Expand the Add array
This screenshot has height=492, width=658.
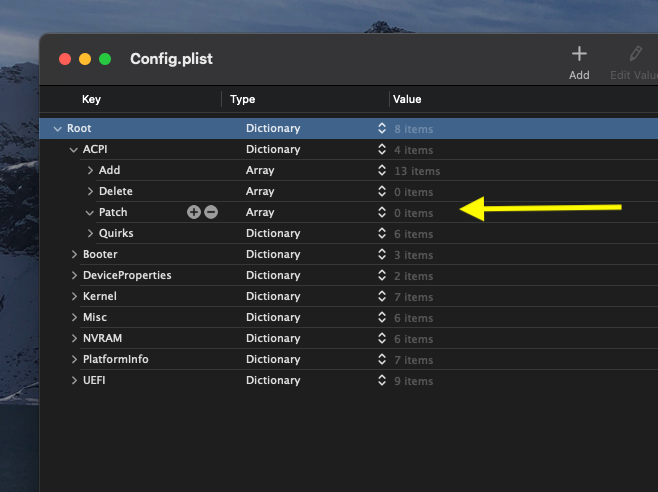click(90, 170)
